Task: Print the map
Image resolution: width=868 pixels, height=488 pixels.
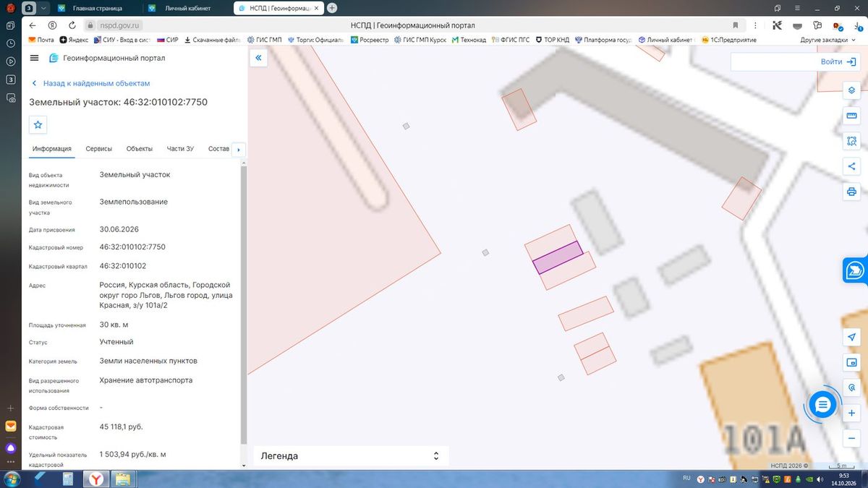Action: (851, 192)
